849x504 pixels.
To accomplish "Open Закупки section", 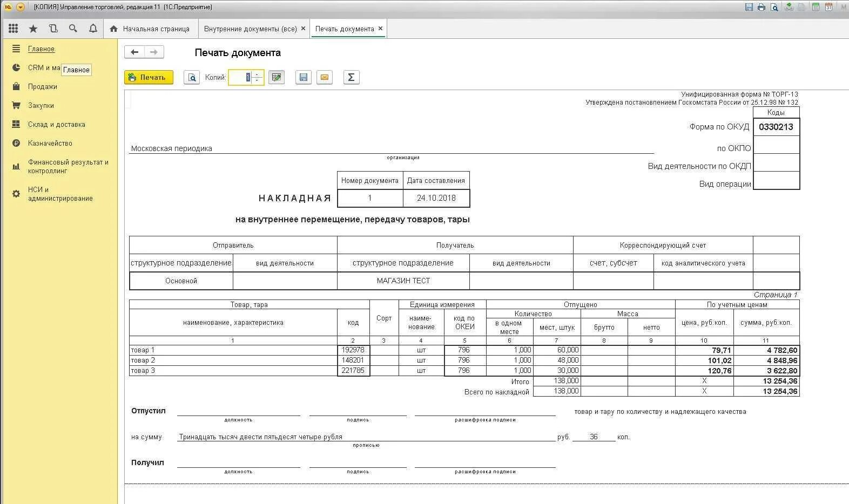I will click(x=41, y=105).
